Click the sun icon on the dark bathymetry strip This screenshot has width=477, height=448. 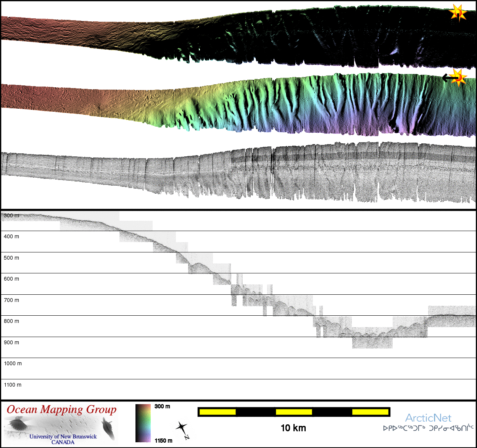458,13
